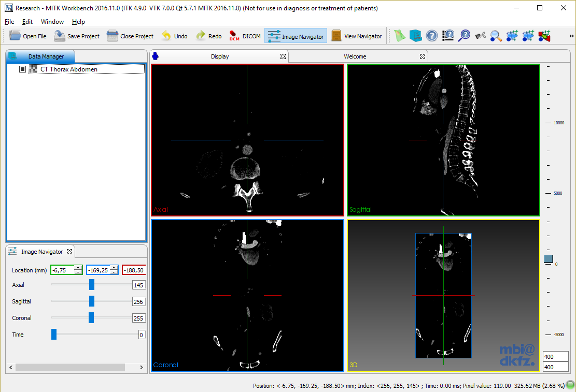This screenshot has width=576, height=392.
Task: Toggle the View Navigator toolbar button
Action: (x=356, y=36)
